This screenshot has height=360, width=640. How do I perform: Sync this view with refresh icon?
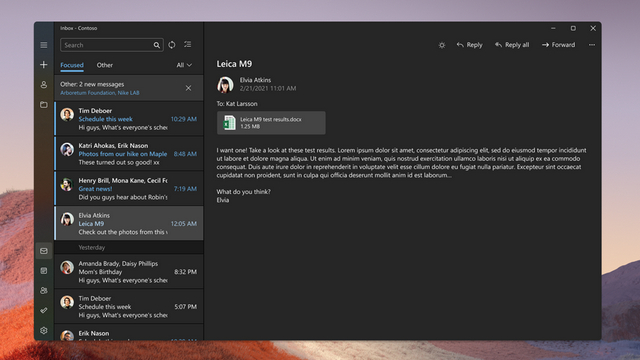[x=172, y=45]
